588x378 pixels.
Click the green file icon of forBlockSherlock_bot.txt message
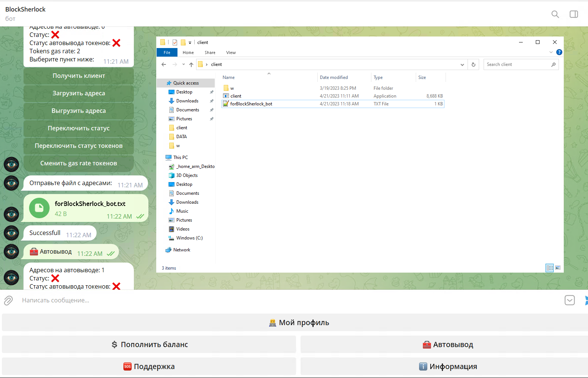[39, 208]
